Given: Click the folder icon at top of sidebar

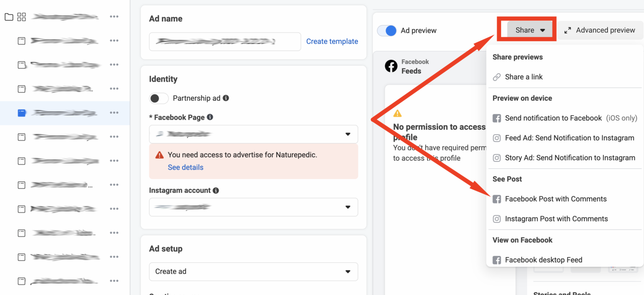Looking at the screenshot, I should [x=8, y=17].
